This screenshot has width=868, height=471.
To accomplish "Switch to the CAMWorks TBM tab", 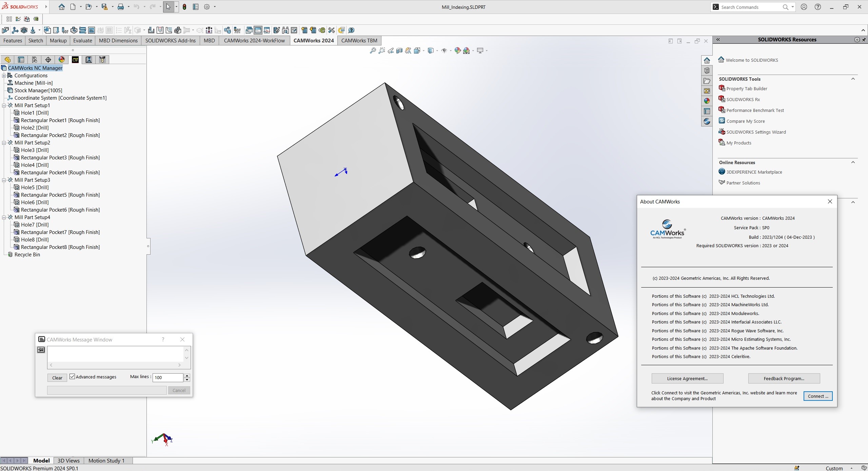I will point(359,41).
